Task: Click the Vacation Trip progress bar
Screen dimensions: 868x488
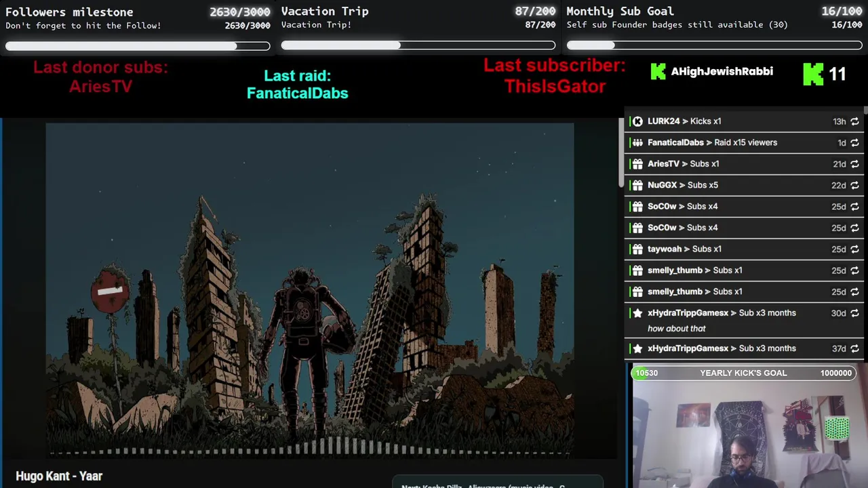Action: 418,45
